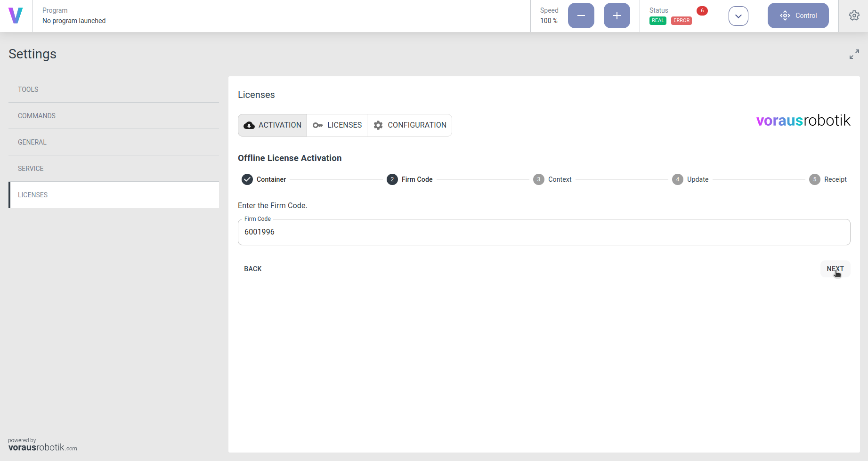This screenshot has width=868, height=461.
Task: Open the Configuration tab
Action: (410, 125)
